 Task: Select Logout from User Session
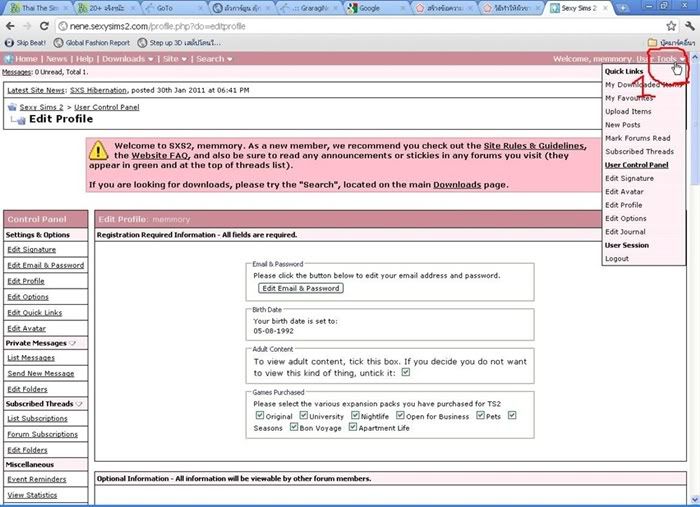click(x=617, y=259)
